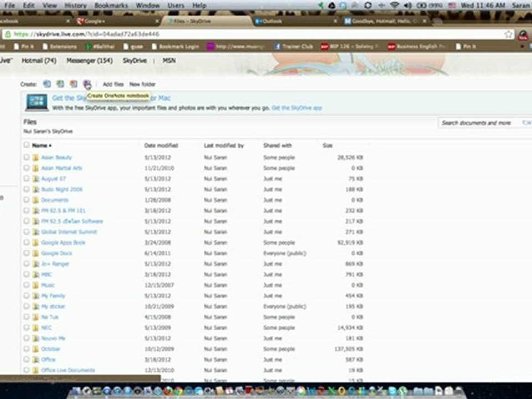Select all files checkbox next to Name
The image size is (532, 399).
click(x=27, y=145)
